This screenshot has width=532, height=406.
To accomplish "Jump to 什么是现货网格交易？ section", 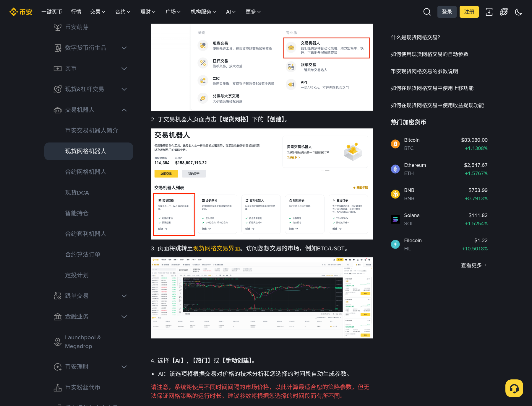I will [x=416, y=37].
